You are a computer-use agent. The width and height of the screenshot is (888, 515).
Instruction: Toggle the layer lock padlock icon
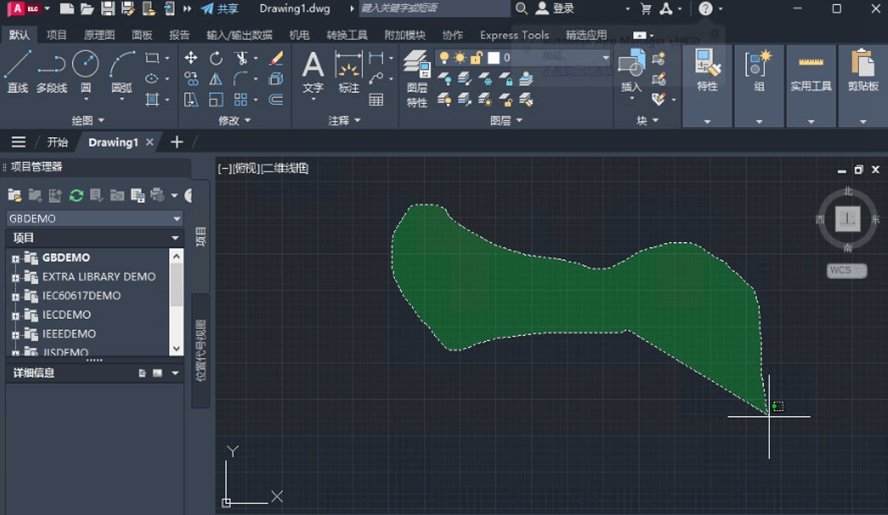476,57
